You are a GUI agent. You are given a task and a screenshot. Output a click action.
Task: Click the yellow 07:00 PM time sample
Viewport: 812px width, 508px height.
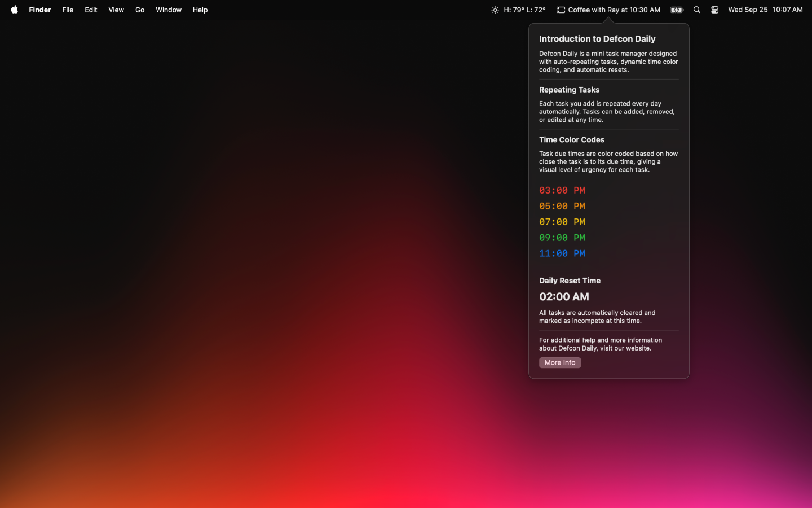[x=562, y=222]
